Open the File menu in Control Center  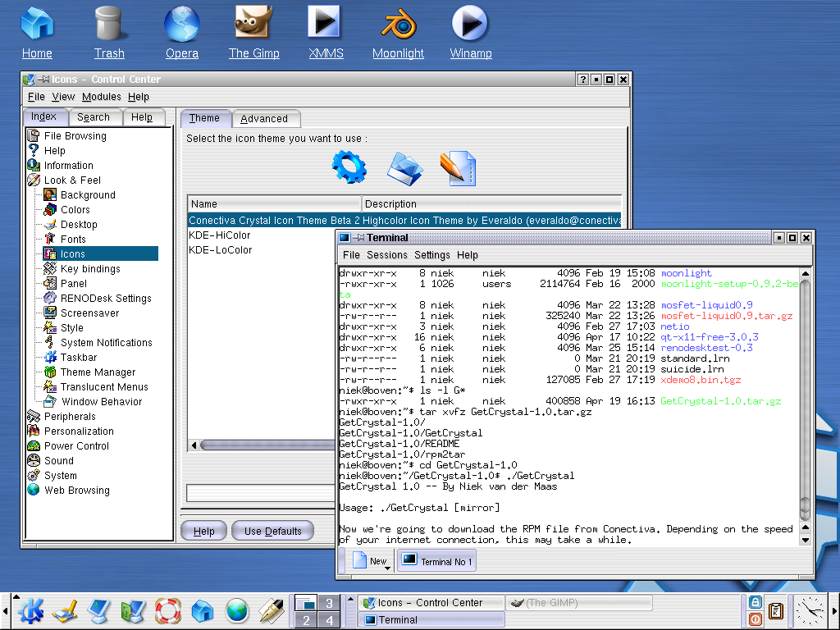point(36,97)
